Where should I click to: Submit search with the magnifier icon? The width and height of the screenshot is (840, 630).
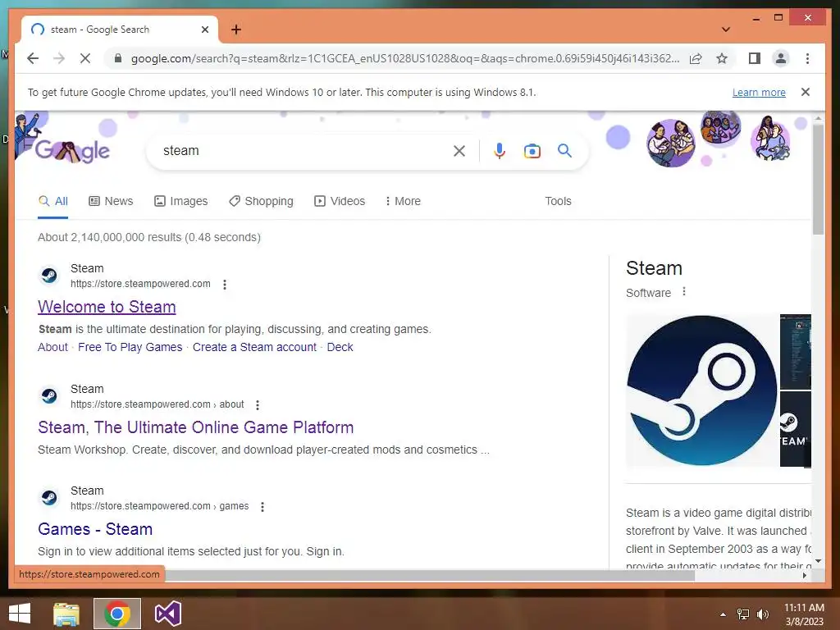pos(564,151)
